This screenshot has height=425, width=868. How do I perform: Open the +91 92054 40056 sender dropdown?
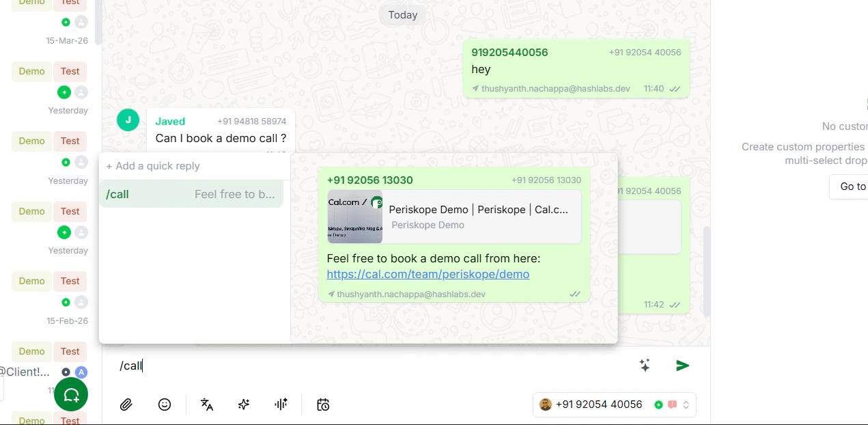tap(614, 405)
